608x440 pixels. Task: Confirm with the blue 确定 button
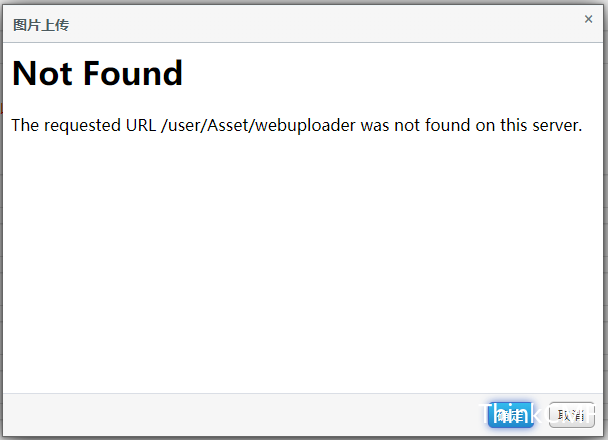(510, 415)
